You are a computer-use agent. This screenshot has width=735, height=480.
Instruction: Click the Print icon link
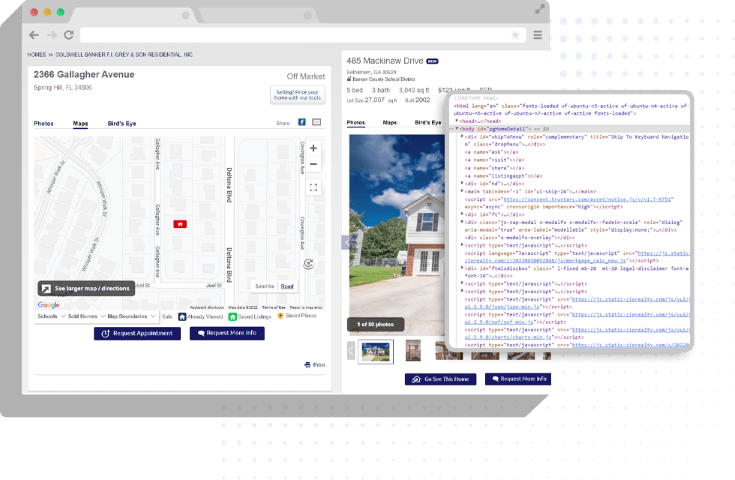coord(315,365)
